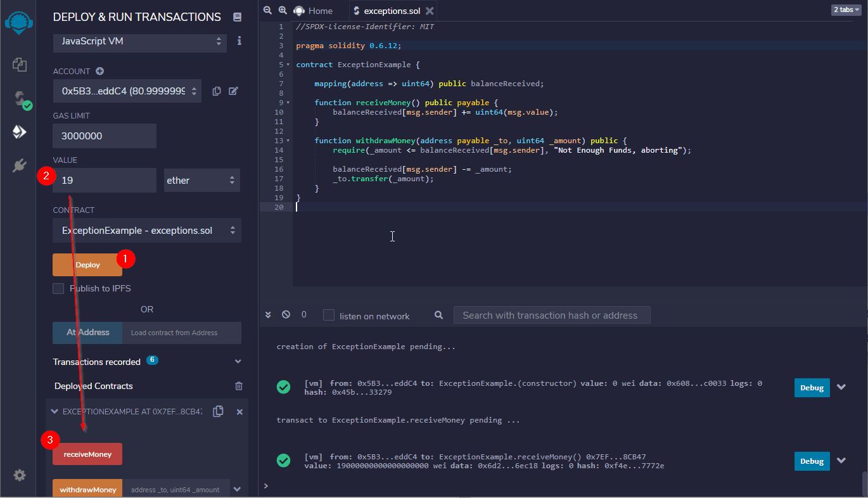Open contract selection dropdown
868x498 pixels.
(147, 231)
